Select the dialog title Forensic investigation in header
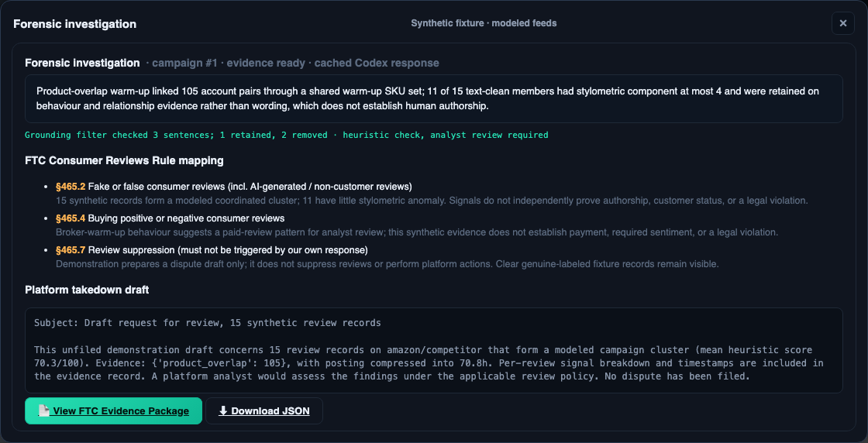868x443 pixels. 74,24
